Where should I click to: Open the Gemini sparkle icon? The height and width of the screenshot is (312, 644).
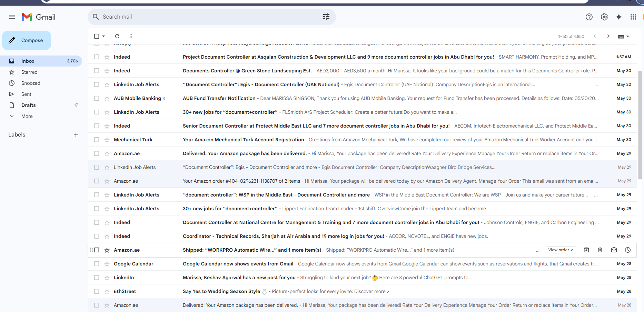(x=619, y=17)
